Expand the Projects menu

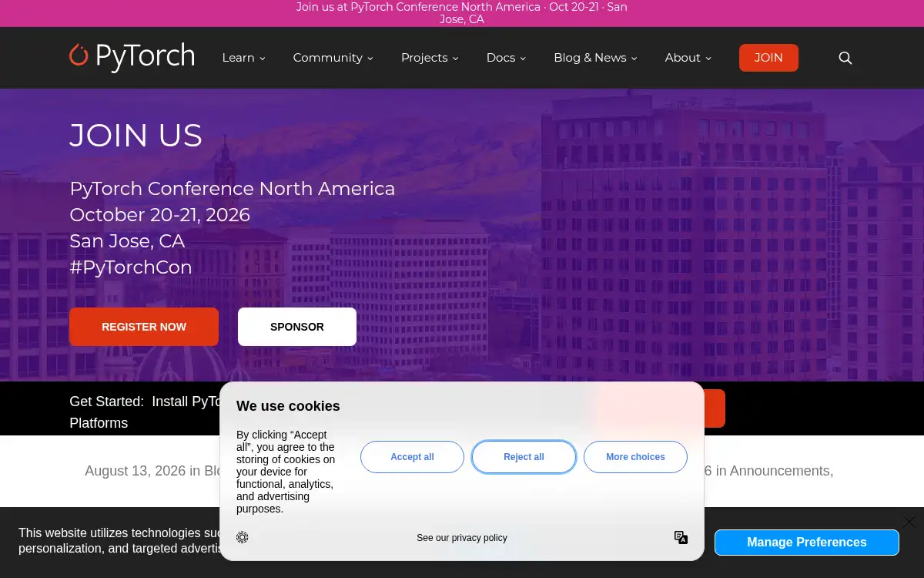pos(430,58)
